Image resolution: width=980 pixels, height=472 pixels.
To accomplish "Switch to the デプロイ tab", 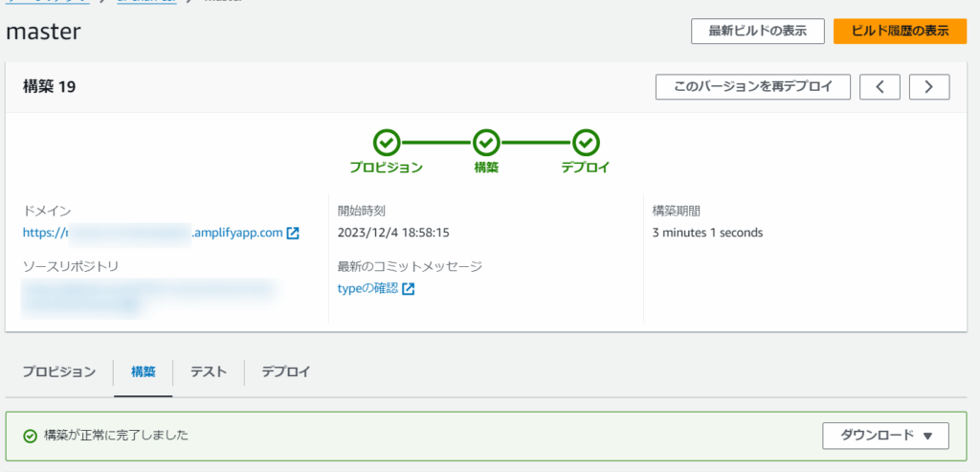I will pos(286,372).
